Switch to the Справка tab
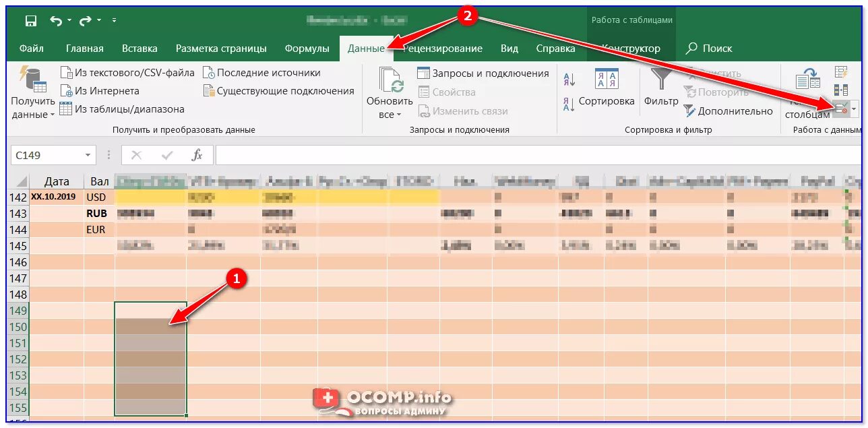 pos(556,49)
